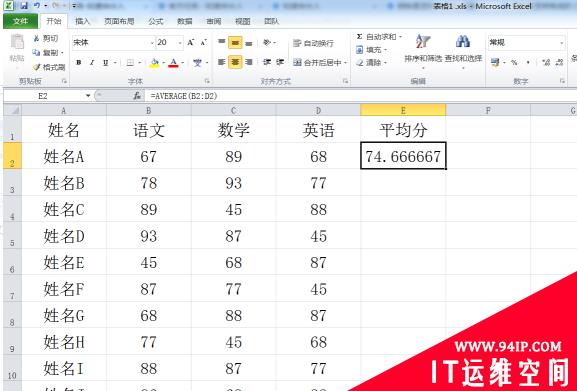Click the red font color swatch
The image size is (577, 391).
click(173, 63)
